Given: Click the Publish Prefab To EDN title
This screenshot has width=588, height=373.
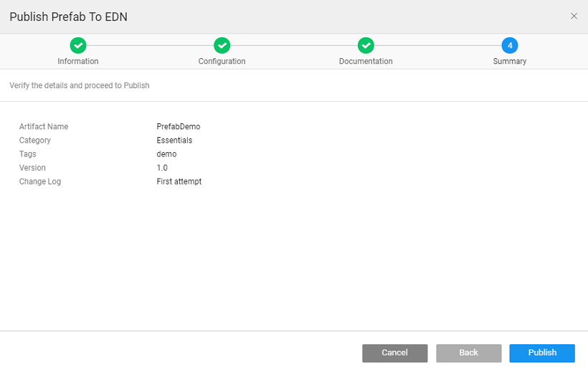Looking at the screenshot, I should 69,16.
